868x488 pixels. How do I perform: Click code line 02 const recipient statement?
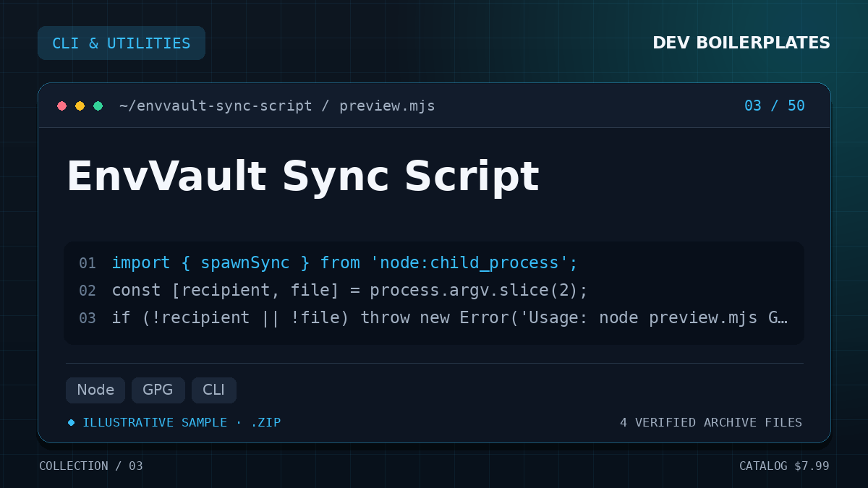(350, 291)
